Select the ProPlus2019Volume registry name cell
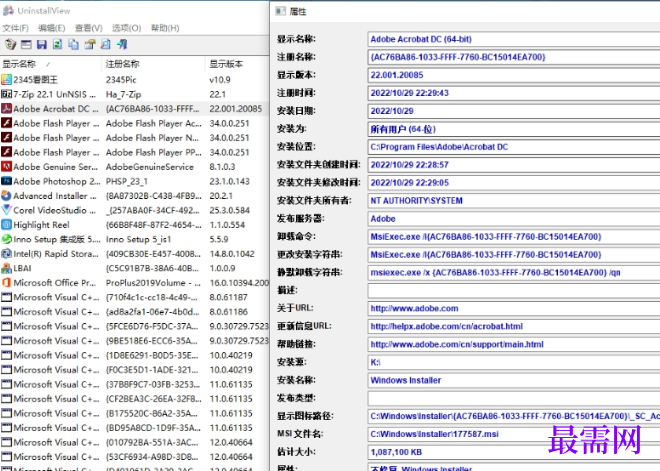The image size is (660, 471). [x=153, y=283]
